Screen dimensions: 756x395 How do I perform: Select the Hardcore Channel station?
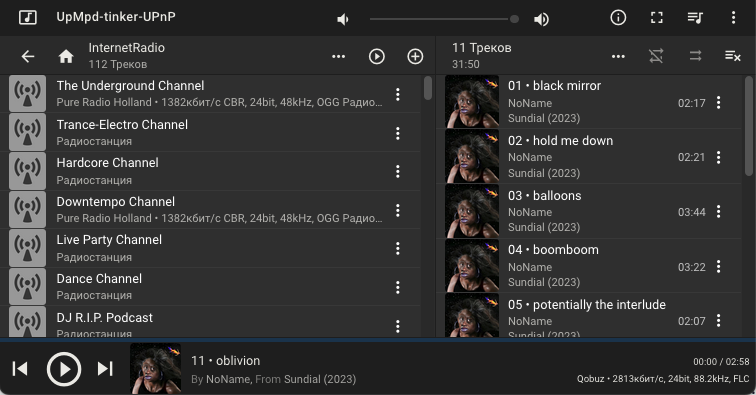coord(210,171)
